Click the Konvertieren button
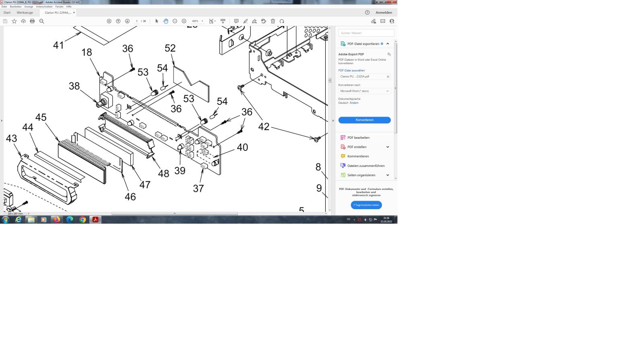The image size is (644, 362). click(x=365, y=120)
